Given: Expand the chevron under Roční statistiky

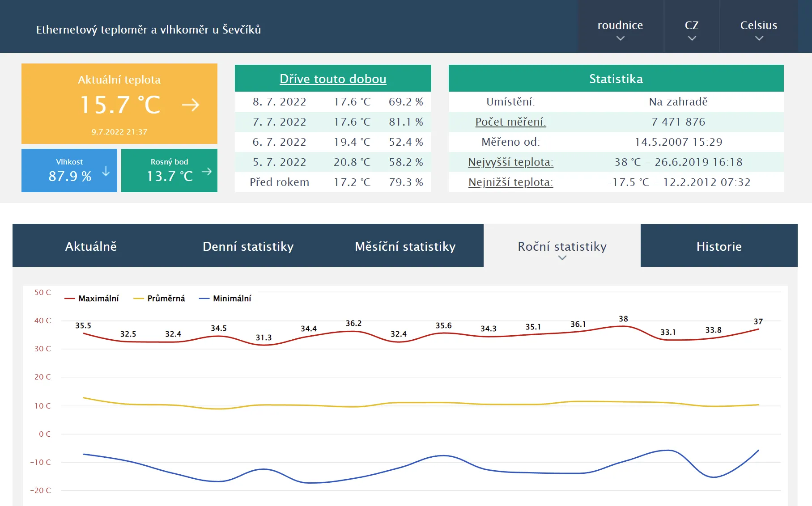Looking at the screenshot, I should tap(562, 259).
